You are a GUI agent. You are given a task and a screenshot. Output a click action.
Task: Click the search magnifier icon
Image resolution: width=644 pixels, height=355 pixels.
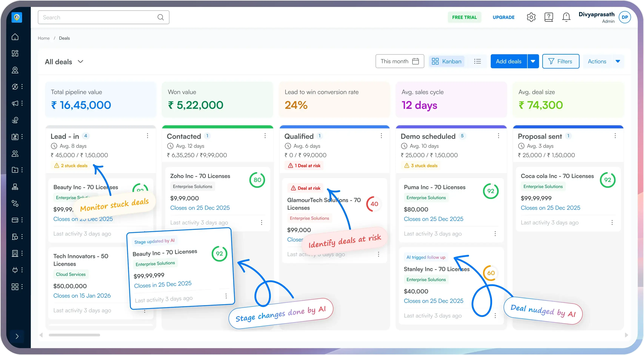[x=161, y=17]
